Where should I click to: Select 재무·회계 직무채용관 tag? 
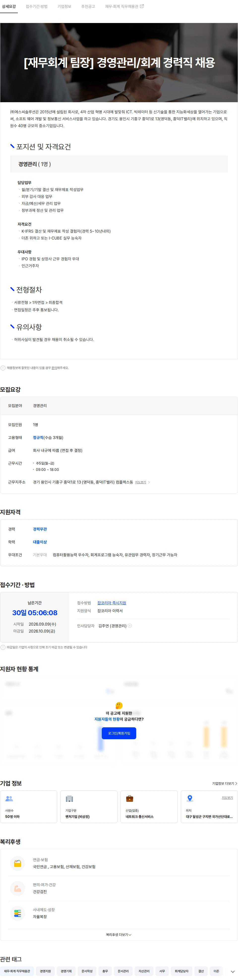point(17,971)
